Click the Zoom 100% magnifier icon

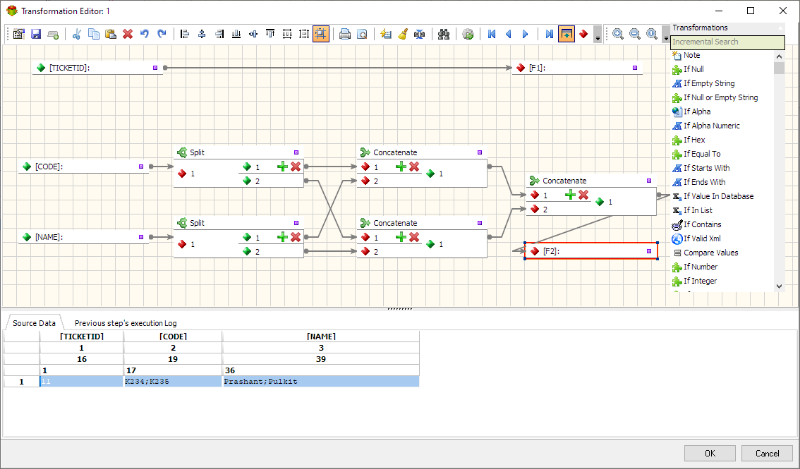(652, 34)
